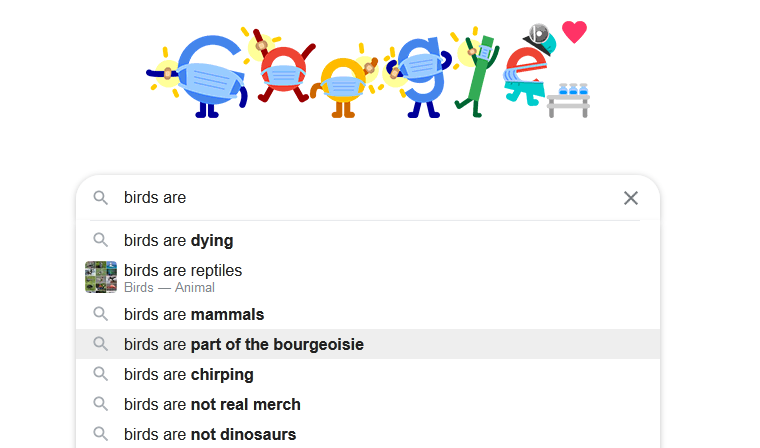Image resolution: width=760 pixels, height=448 pixels.
Task: Click the pink heart on the Doodle
Action: 574,32
